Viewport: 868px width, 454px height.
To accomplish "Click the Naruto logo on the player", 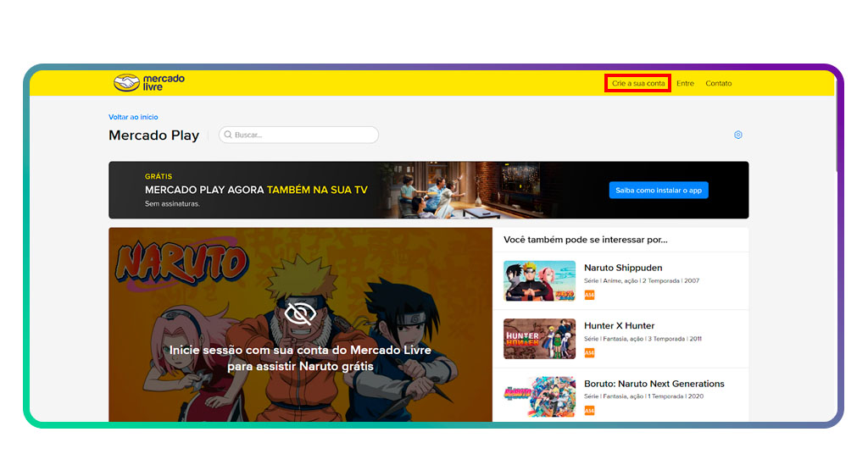I will 181,263.
